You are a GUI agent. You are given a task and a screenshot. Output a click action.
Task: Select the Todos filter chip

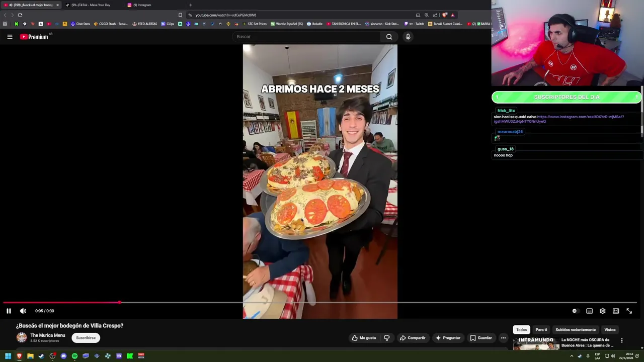(x=521, y=330)
